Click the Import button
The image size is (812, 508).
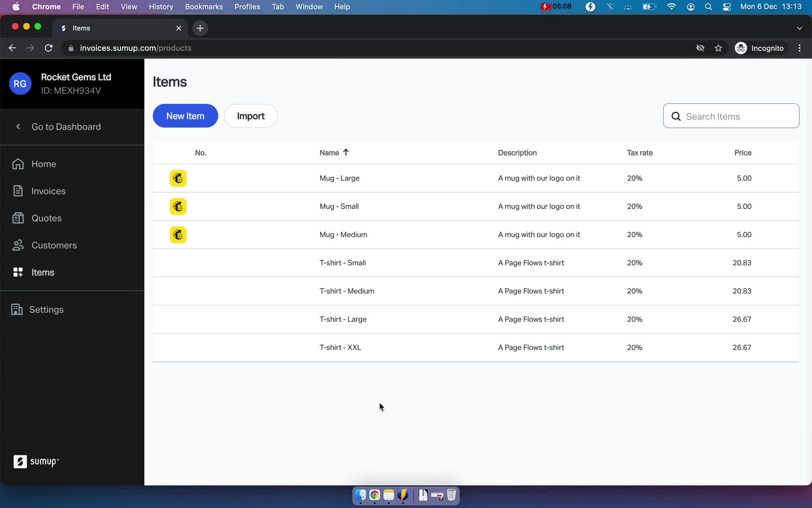click(251, 116)
